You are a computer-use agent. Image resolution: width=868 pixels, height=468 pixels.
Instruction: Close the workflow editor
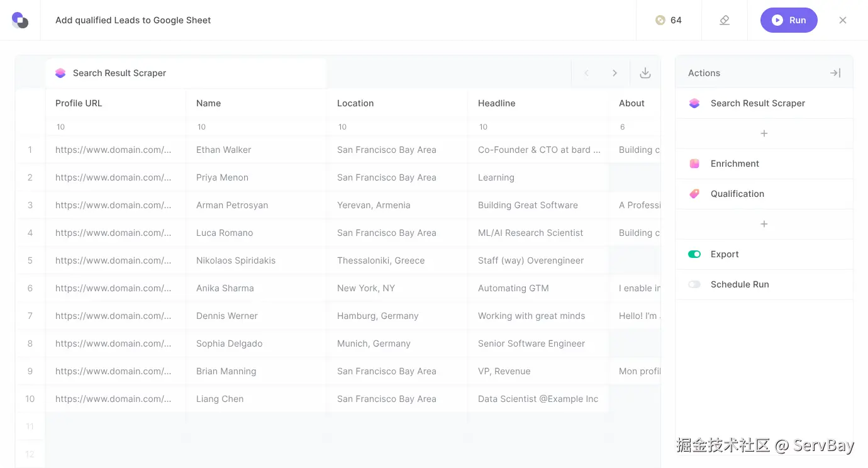[x=843, y=20]
